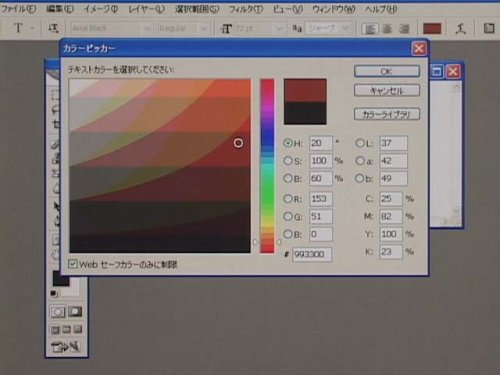The width and height of the screenshot is (500, 375).
Task: Open the Regular font style dropdown
Action: (203, 29)
